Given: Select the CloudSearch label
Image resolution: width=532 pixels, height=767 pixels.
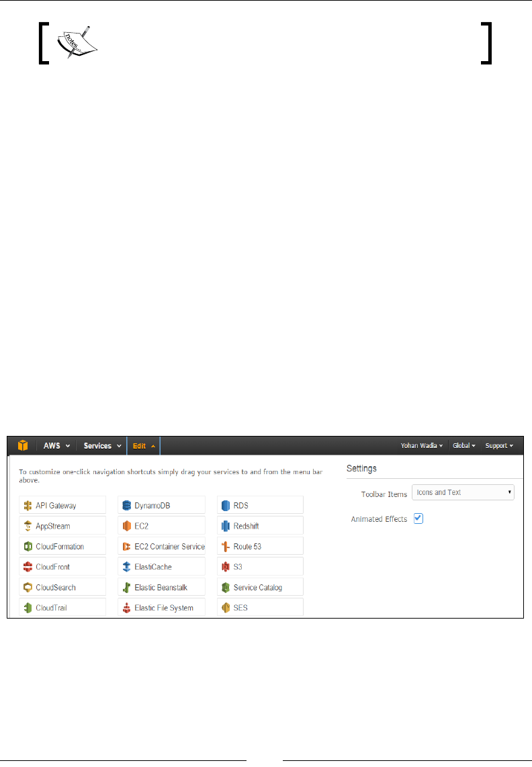Looking at the screenshot, I should click(56, 587).
